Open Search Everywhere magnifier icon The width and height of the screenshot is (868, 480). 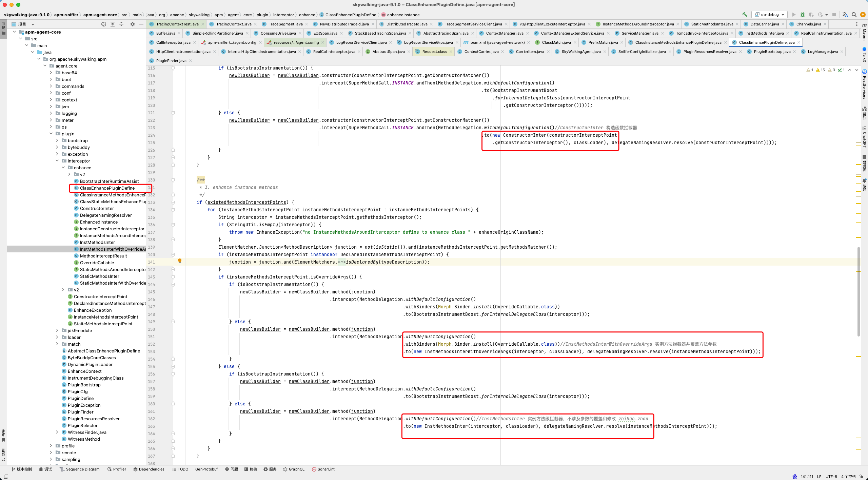coord(854,15)
